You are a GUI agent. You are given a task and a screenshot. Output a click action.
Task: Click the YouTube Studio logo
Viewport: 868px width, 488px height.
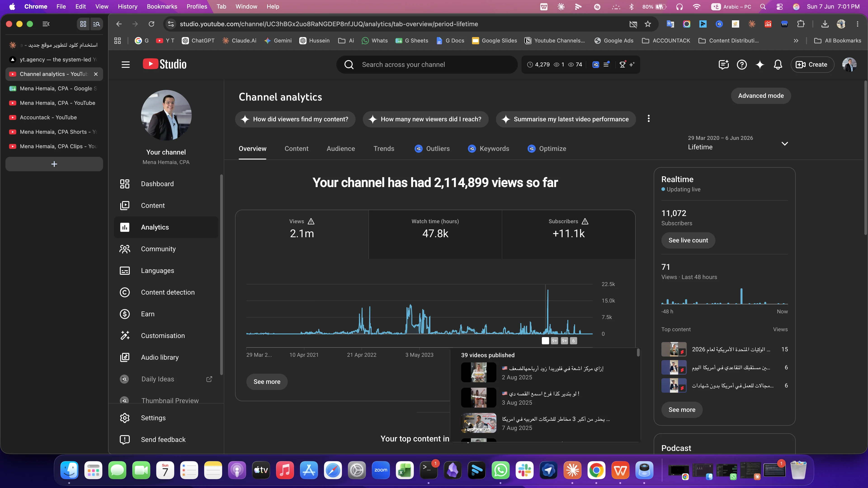(x=164, y=64)
